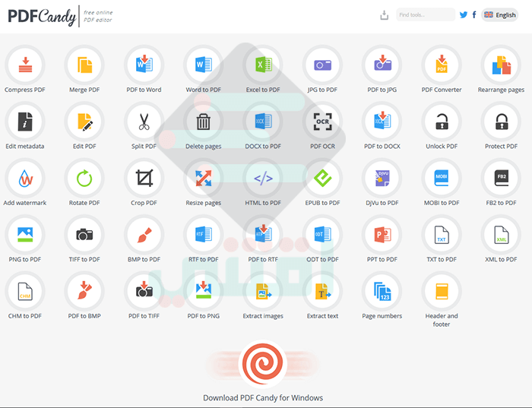Choose the ODT to PDF icon

click(x=323, y=234)
